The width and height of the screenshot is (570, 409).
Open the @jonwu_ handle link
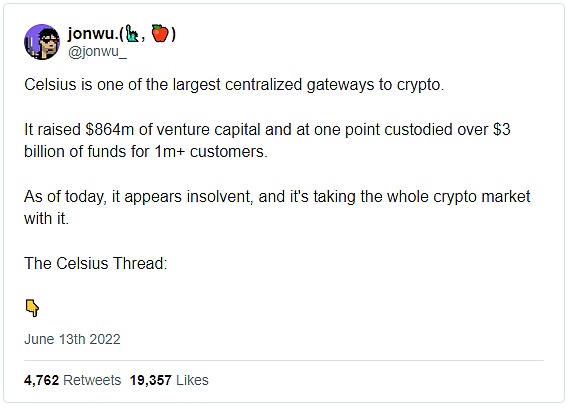97,52
